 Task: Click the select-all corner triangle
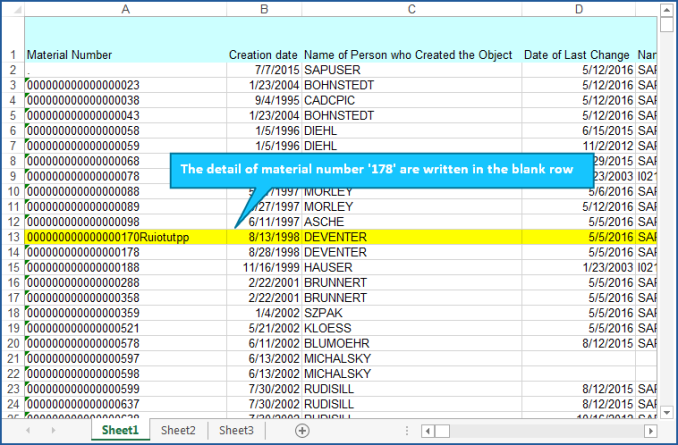pos(17,10)
